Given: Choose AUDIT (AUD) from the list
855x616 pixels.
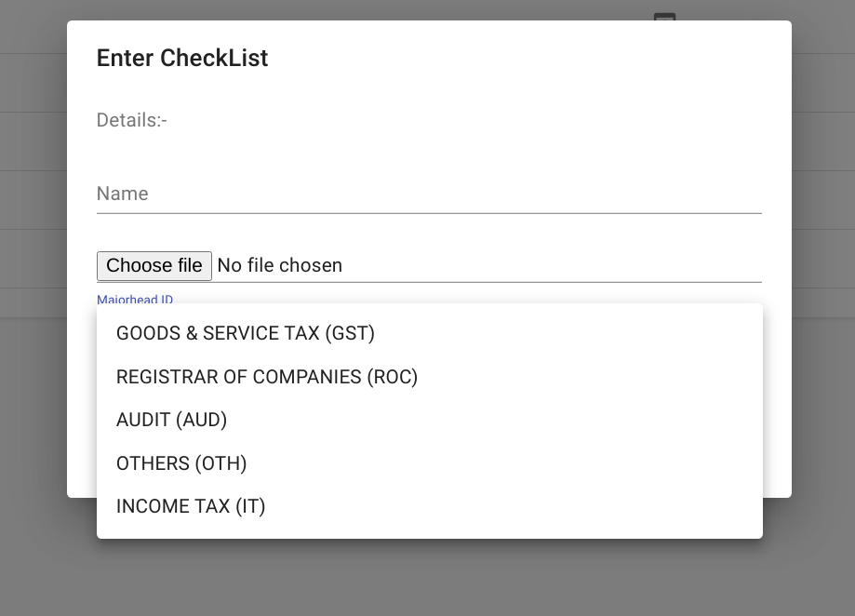Looking at the screenshot, I should click(171, 420).
